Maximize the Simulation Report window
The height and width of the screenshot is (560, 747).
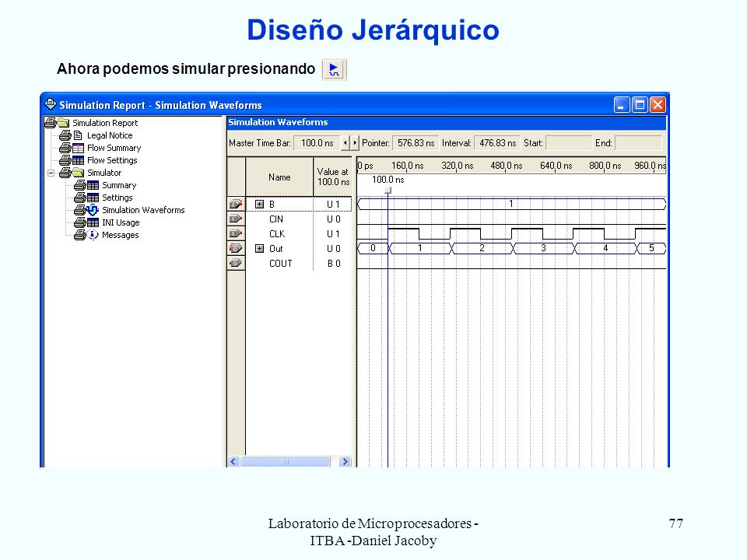640,105
